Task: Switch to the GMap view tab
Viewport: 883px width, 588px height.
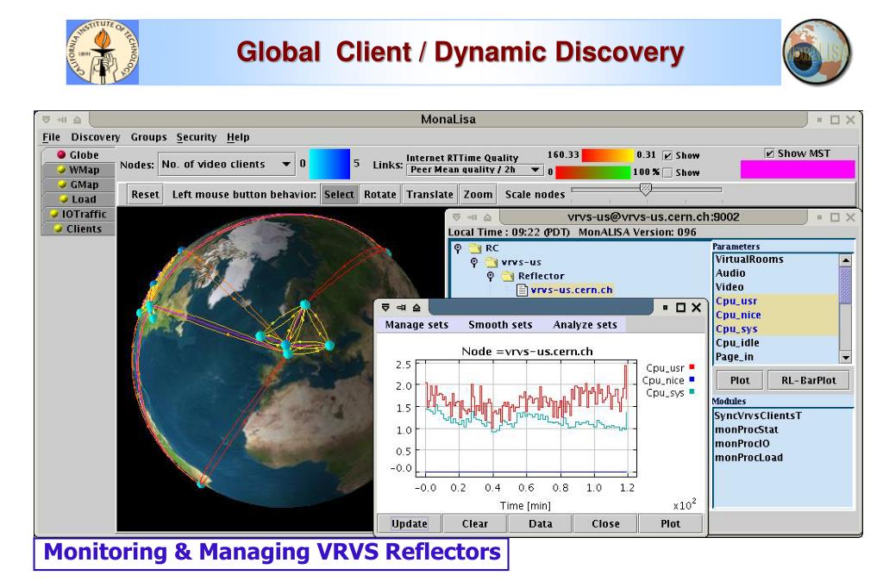Action: pos(78,185)
